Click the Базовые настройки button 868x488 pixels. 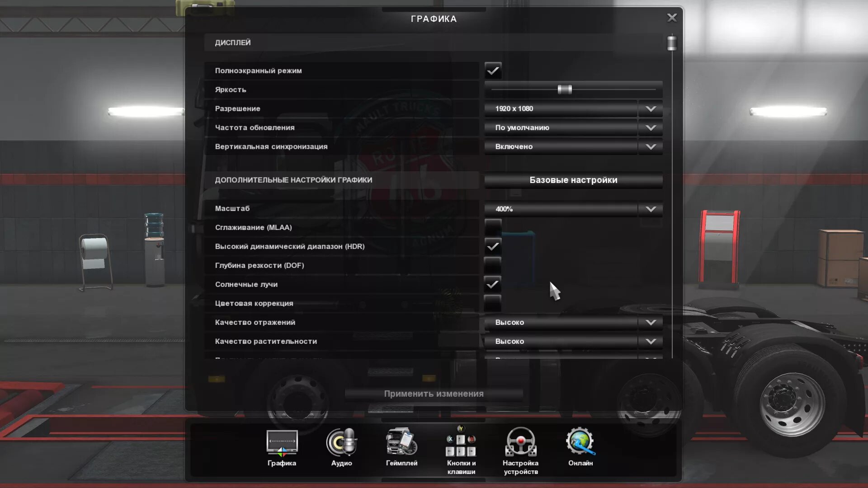(573, 180)
